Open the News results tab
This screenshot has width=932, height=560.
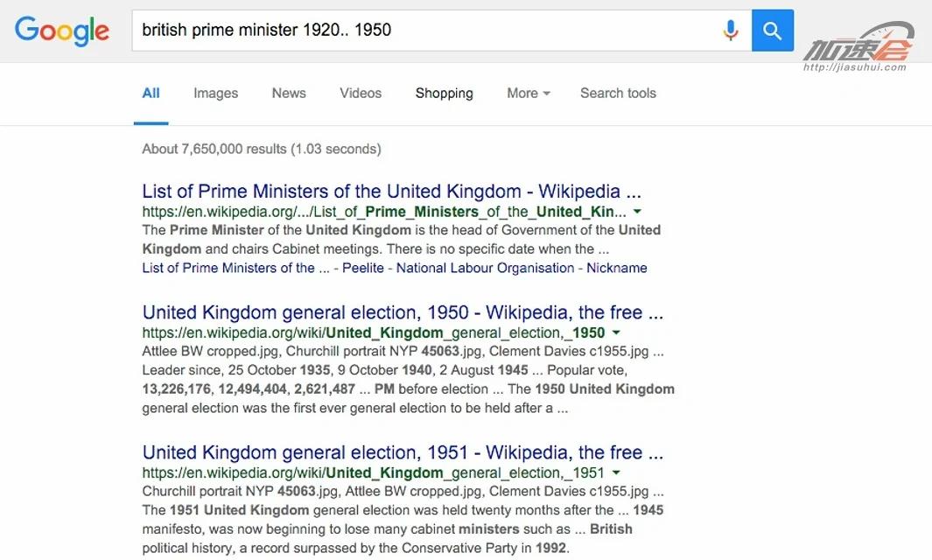tap(289, 93)
